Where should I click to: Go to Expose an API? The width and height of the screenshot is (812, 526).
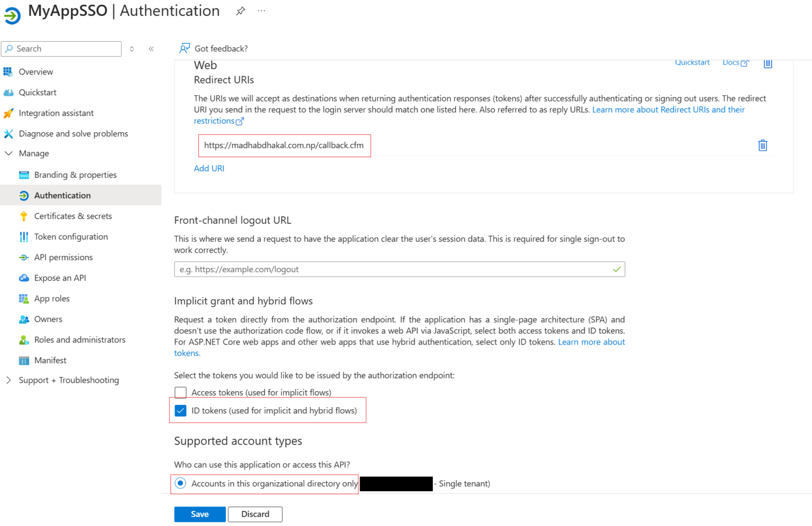pyautogui.click(x=59, y=278)
